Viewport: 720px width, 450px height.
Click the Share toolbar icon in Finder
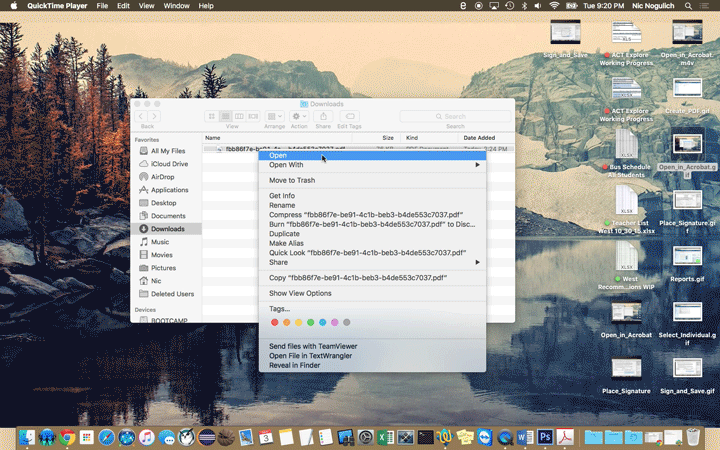323,117
